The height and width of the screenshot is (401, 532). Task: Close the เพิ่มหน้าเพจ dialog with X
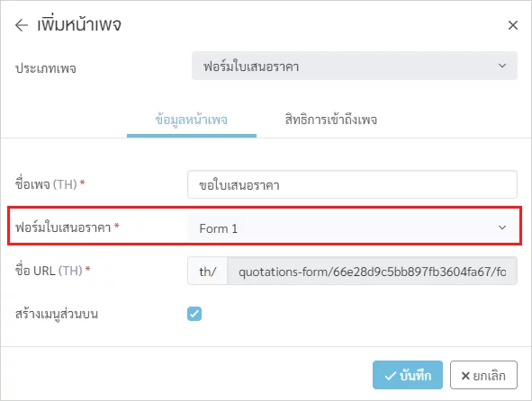pos(513,25)
